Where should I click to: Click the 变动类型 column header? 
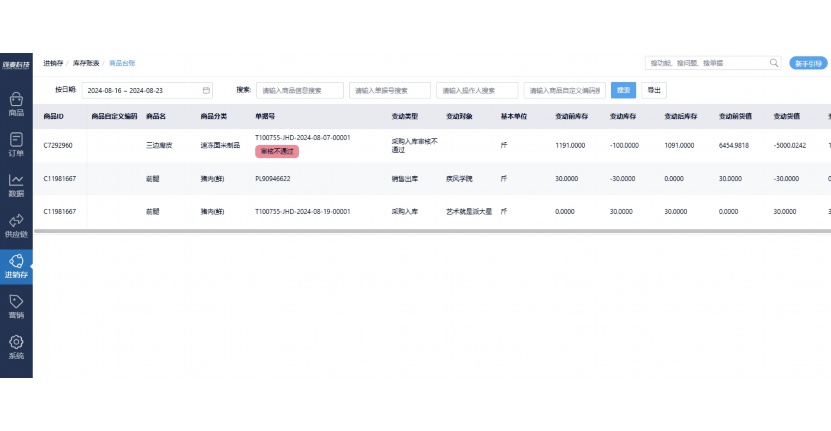coord(405,116)
